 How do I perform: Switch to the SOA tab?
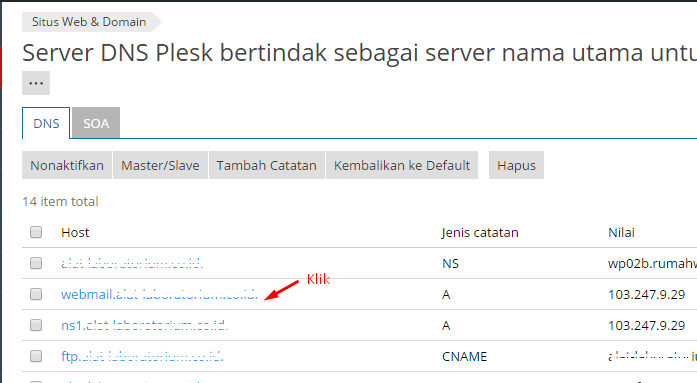point(96,123)
